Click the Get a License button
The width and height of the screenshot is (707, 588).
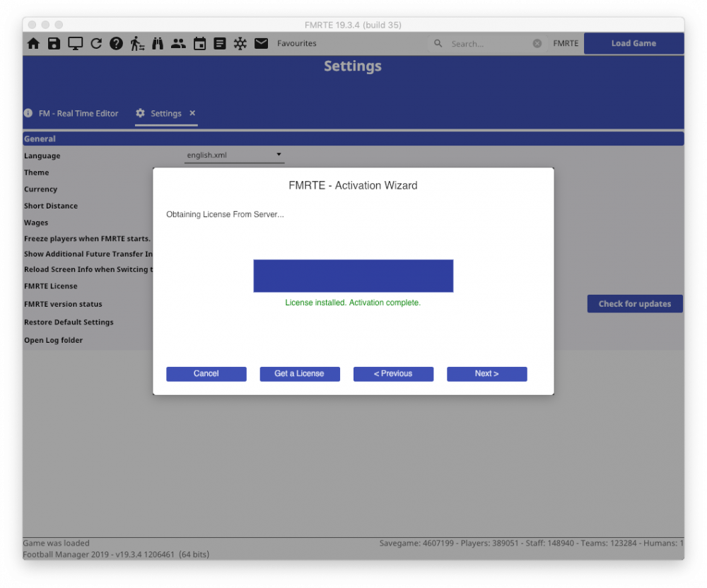tap(300, 374)
